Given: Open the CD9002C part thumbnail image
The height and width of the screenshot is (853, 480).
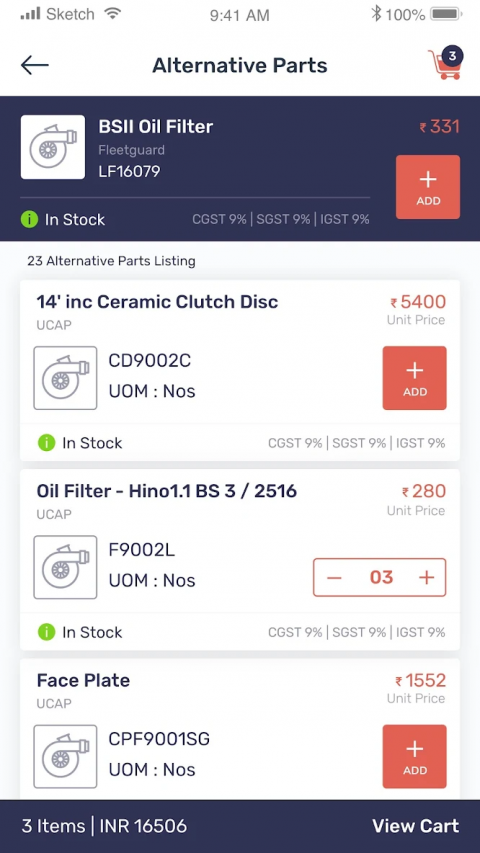Looking at the screenshot, I should [x=65, y=378].
